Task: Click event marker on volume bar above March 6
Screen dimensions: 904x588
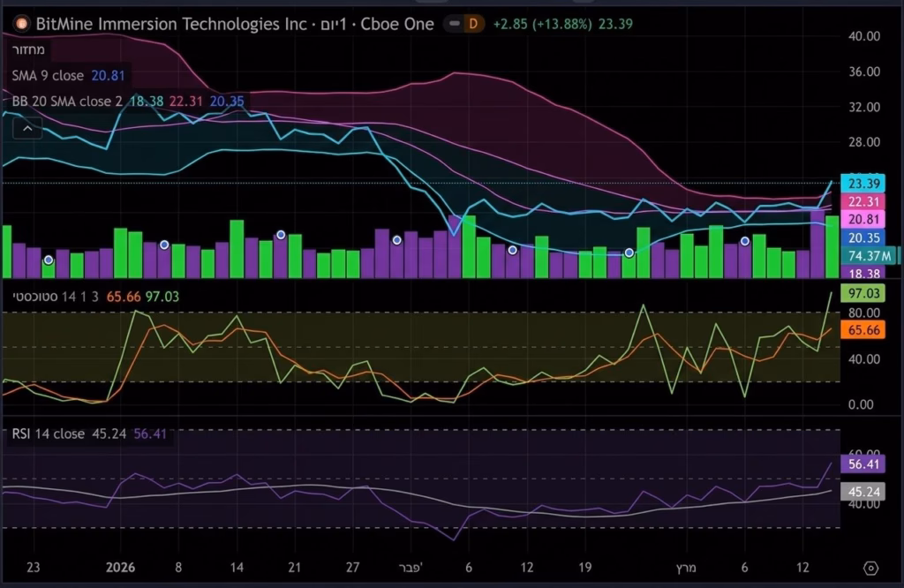Action: (x=745, y=241)
